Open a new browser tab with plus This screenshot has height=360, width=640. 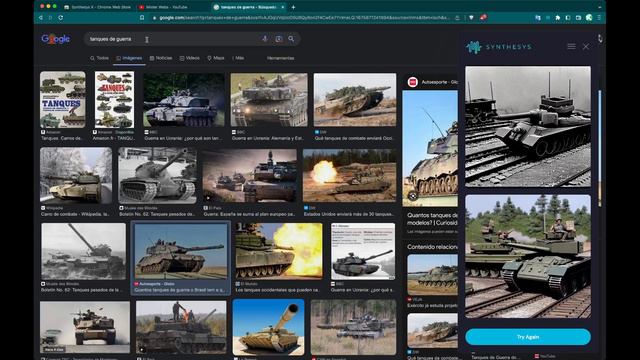pos(293,7)
